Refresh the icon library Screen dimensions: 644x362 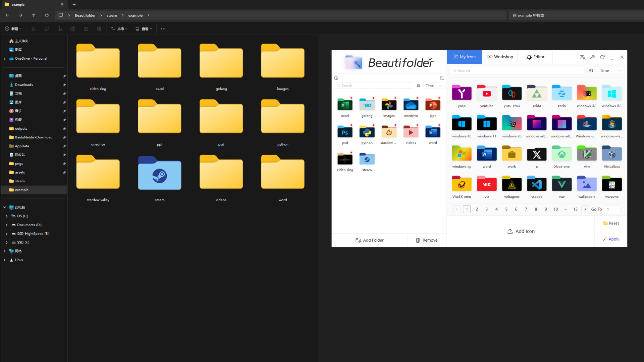(x=602, y=57)
